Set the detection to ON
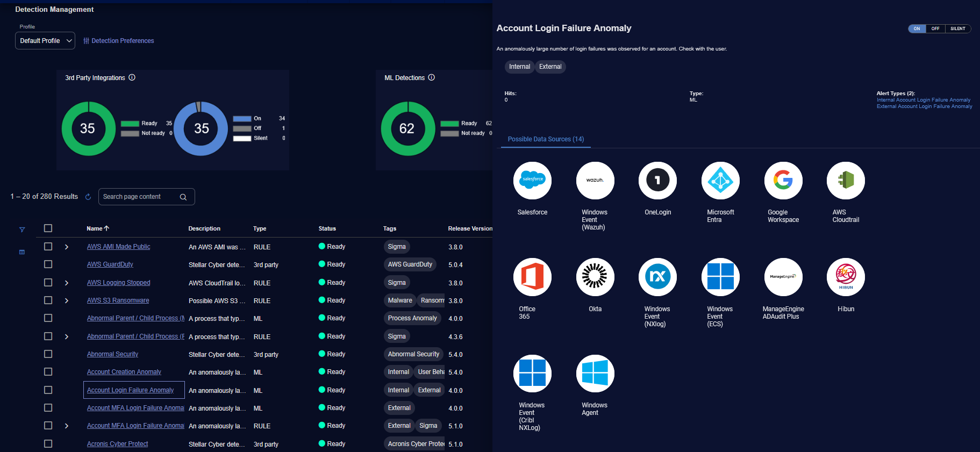The width and height of the screenshot is (980, 452). coord(917,28)
